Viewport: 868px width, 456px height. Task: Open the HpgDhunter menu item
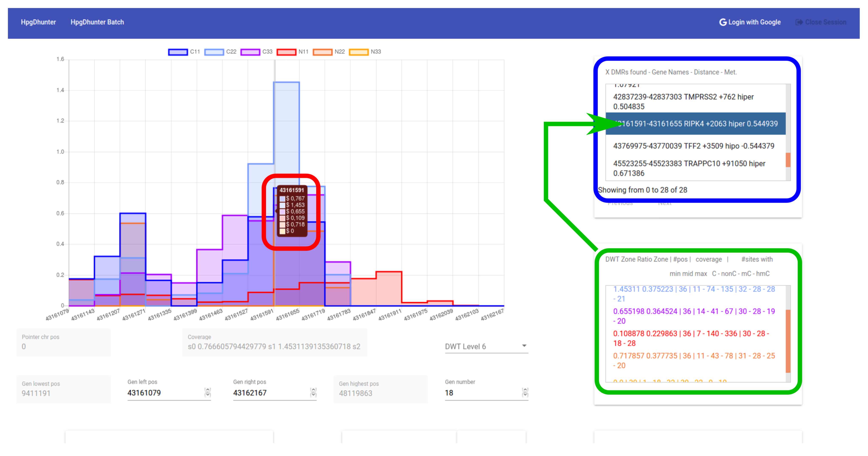38,22
